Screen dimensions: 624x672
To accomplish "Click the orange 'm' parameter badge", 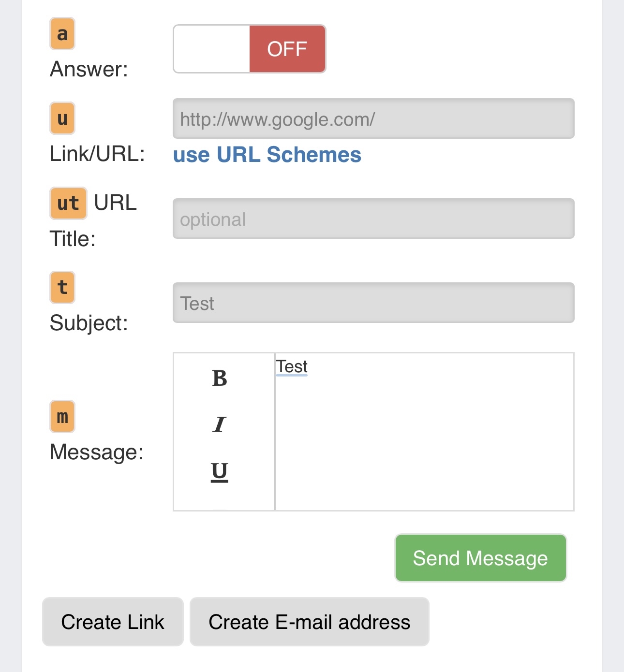I will (62, 416).
